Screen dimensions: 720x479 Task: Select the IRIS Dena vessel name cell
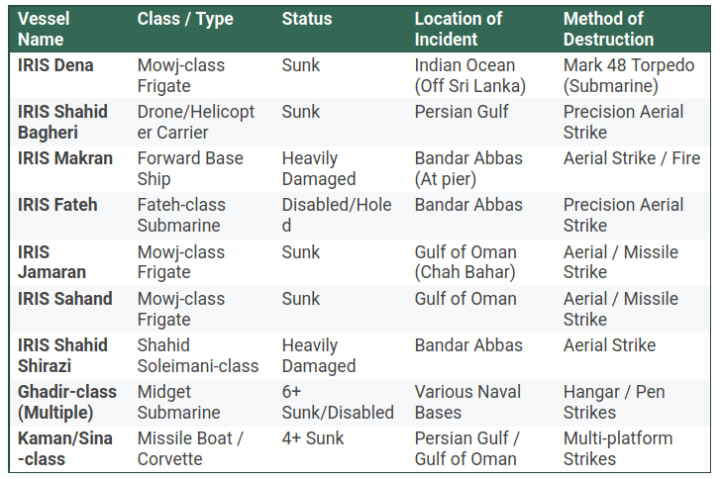(x=56, y=65)
